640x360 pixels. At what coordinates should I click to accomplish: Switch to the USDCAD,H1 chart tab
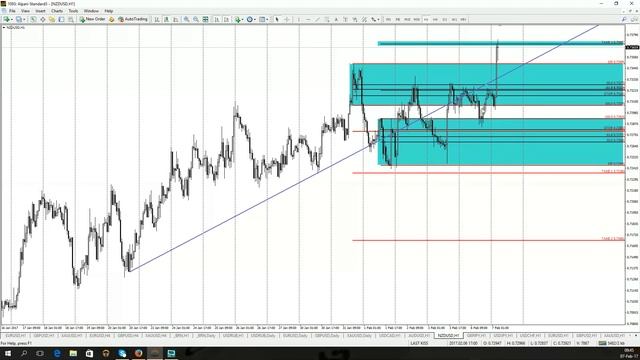coord(389,336)
